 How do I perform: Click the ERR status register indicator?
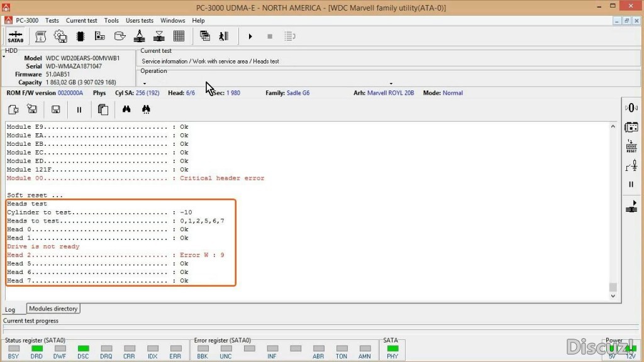175,348
